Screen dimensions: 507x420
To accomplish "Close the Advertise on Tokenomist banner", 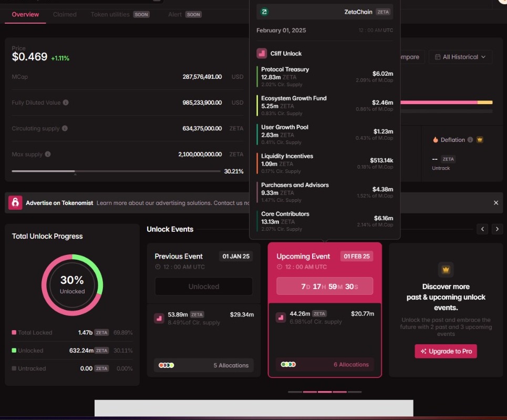I will pos(496,202).
